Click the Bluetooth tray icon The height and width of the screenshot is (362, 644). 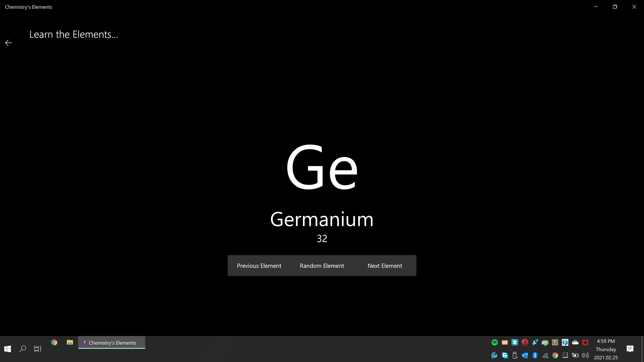pos(535,355)
